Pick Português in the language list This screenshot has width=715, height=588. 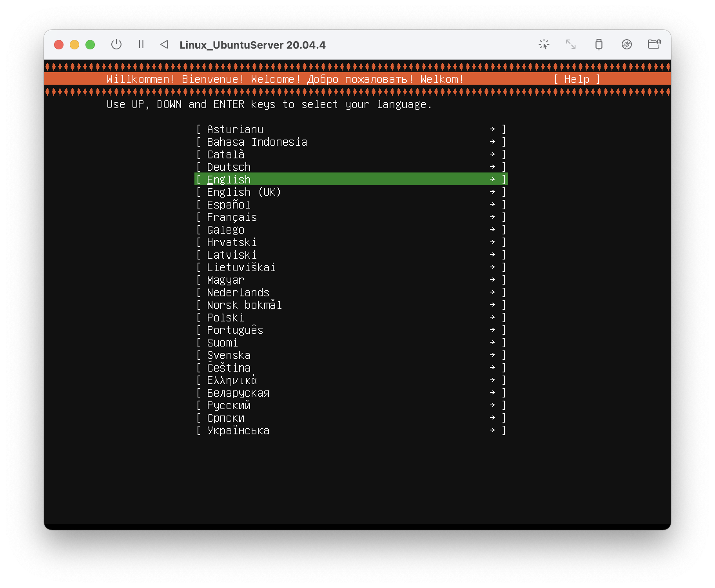tap(351, 330)
